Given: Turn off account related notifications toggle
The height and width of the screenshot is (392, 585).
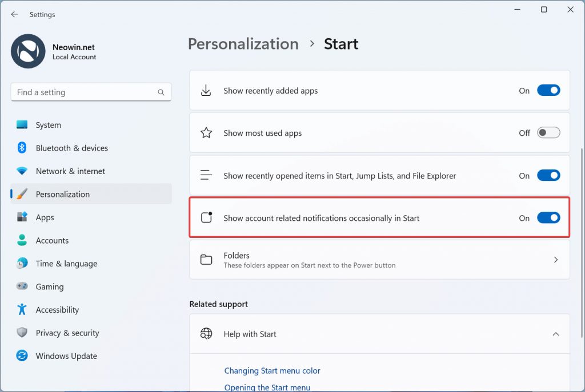Looking at the screenshot, I should pos(548,217).
